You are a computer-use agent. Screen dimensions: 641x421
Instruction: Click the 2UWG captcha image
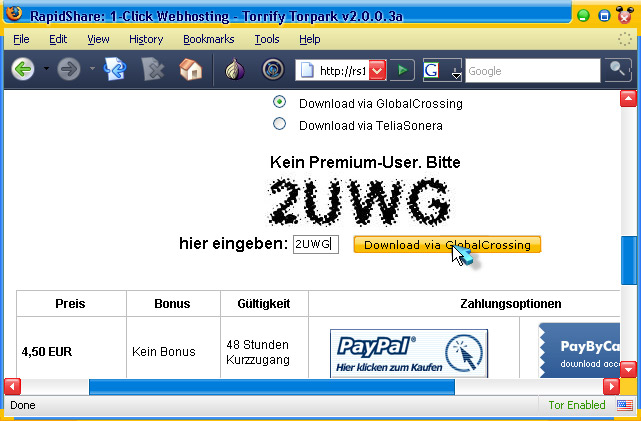click(x=360, y=202)
